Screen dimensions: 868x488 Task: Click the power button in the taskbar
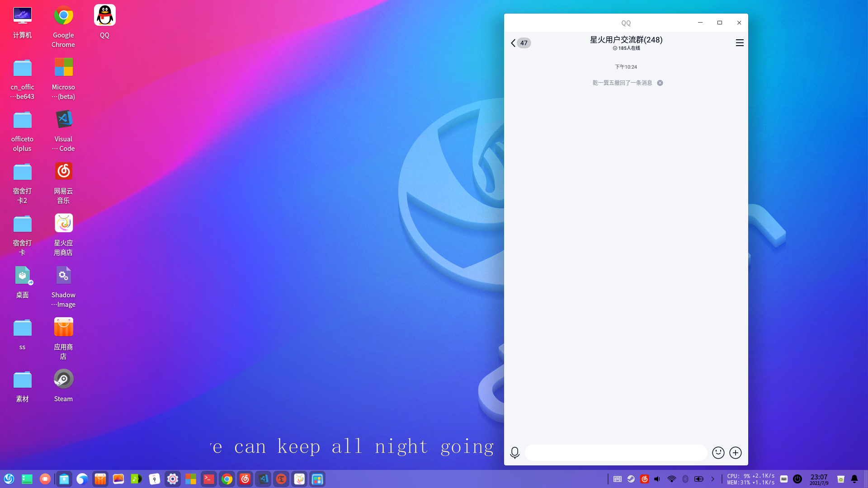coord(797,479)
